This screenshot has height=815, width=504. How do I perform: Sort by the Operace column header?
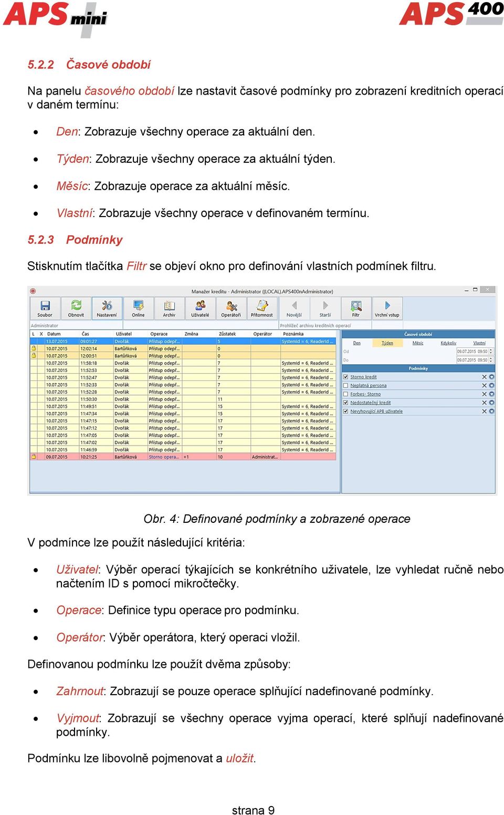click(165, 334)
